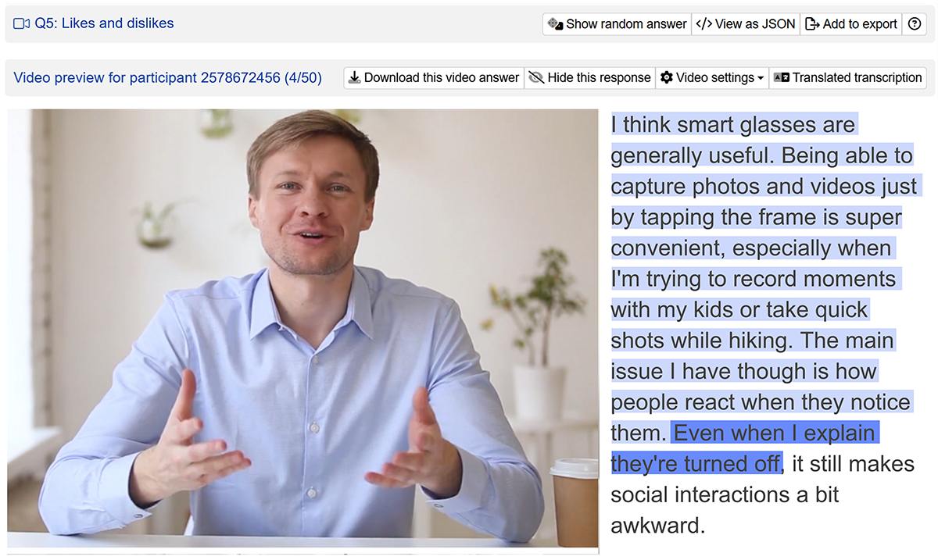
Task: Click the download arrow icon
Action: (354, 77)
